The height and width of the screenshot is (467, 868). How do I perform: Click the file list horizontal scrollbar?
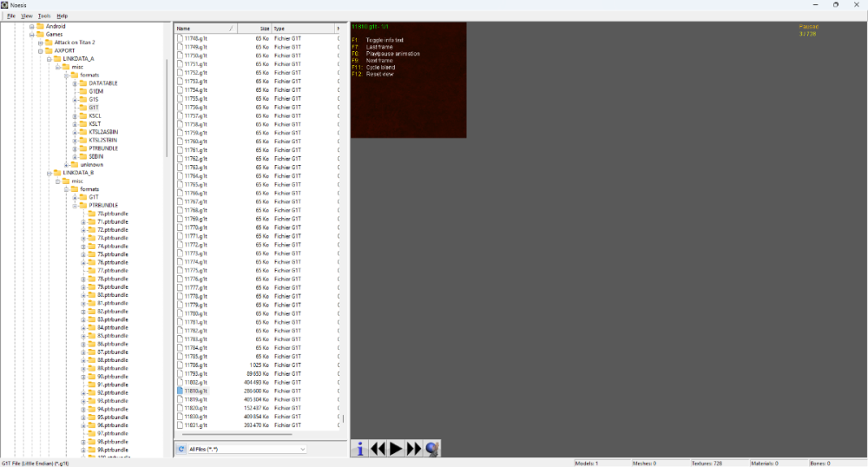click(234, 434)
